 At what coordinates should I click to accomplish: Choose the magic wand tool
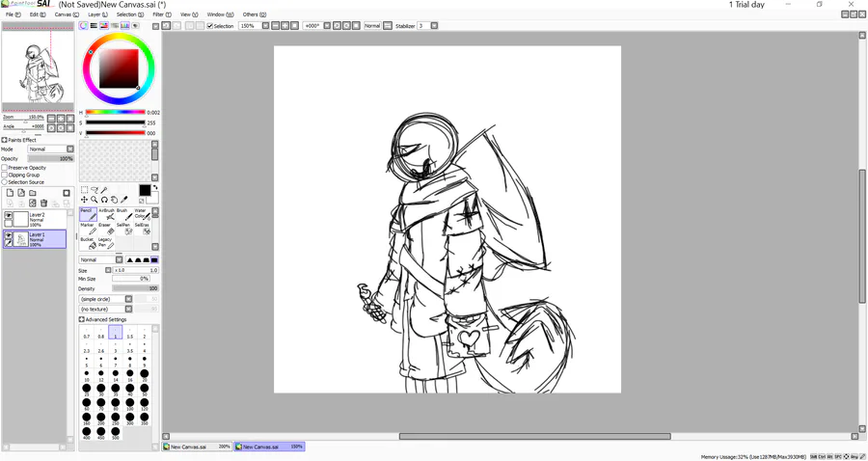(x=104, y=190)
